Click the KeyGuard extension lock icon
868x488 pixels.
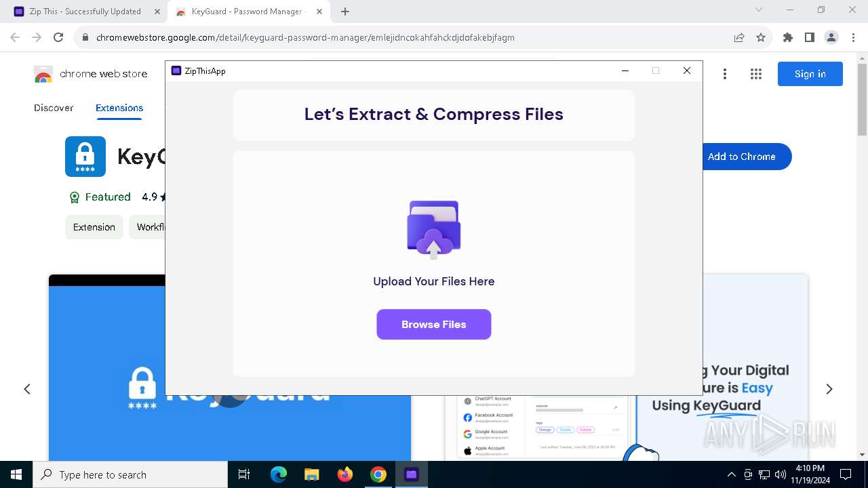click(85, 157)
